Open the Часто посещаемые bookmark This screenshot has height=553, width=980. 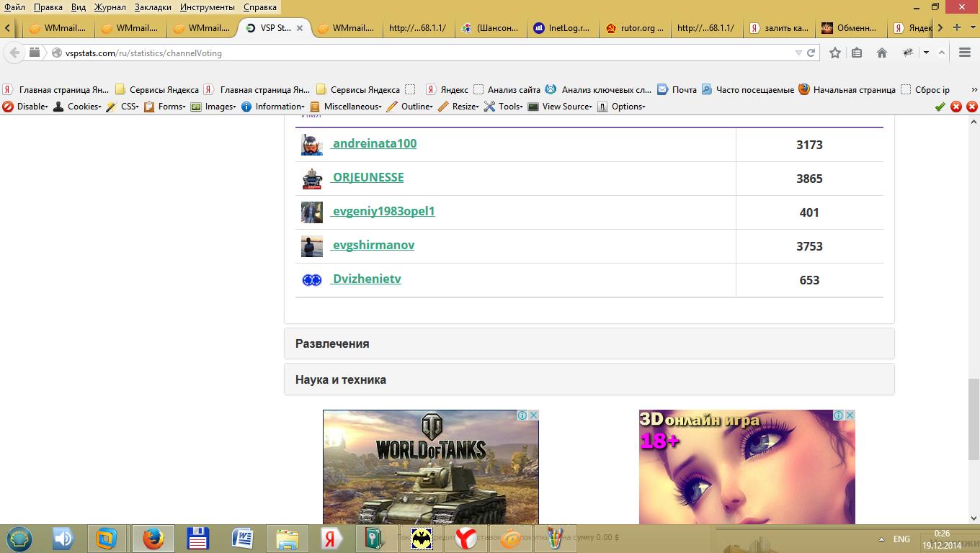[x=747, y=89]
